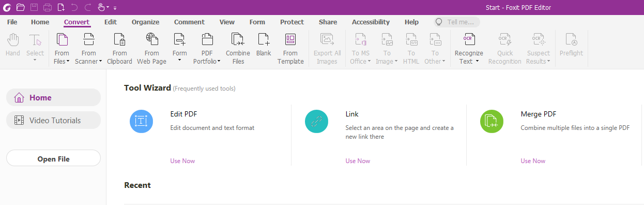
Task: Create a Blank PDF
Action: [264, 45]
